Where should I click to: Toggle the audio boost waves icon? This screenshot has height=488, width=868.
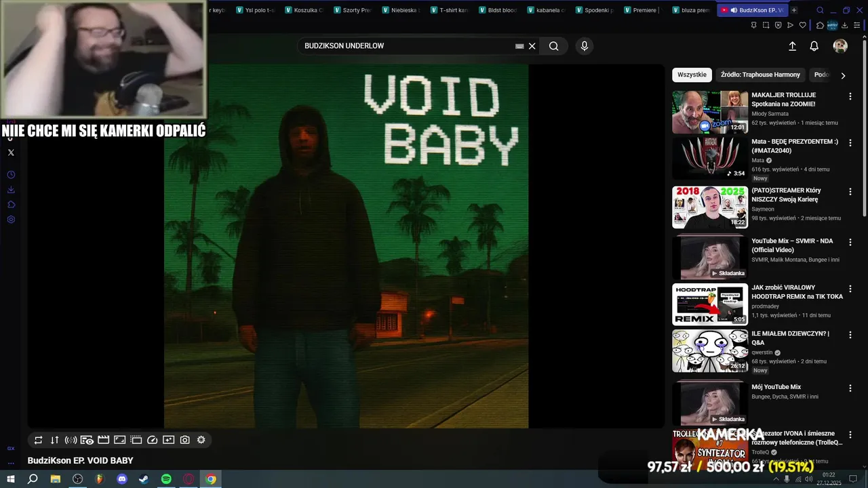pyautogui.click(x=71, y=440)
